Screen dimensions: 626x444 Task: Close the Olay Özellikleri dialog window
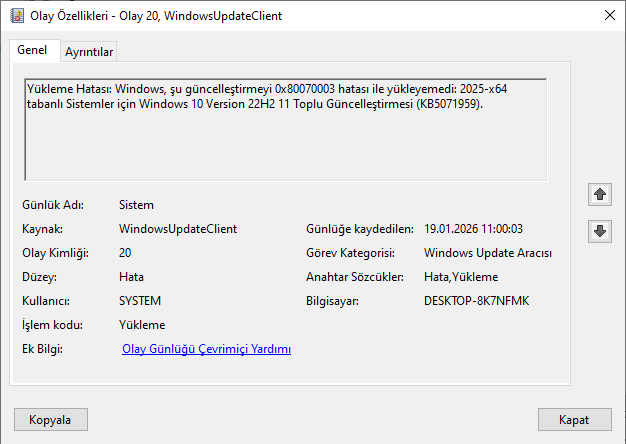coord(610,16)
